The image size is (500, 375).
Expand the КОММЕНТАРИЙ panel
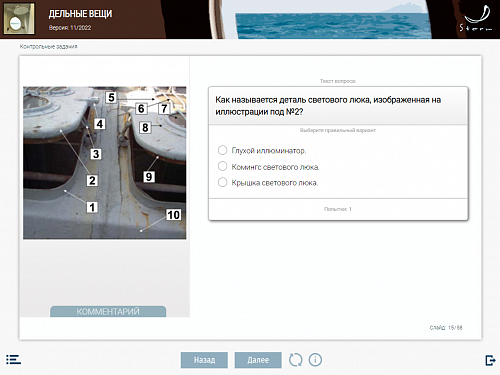point(108,311)
